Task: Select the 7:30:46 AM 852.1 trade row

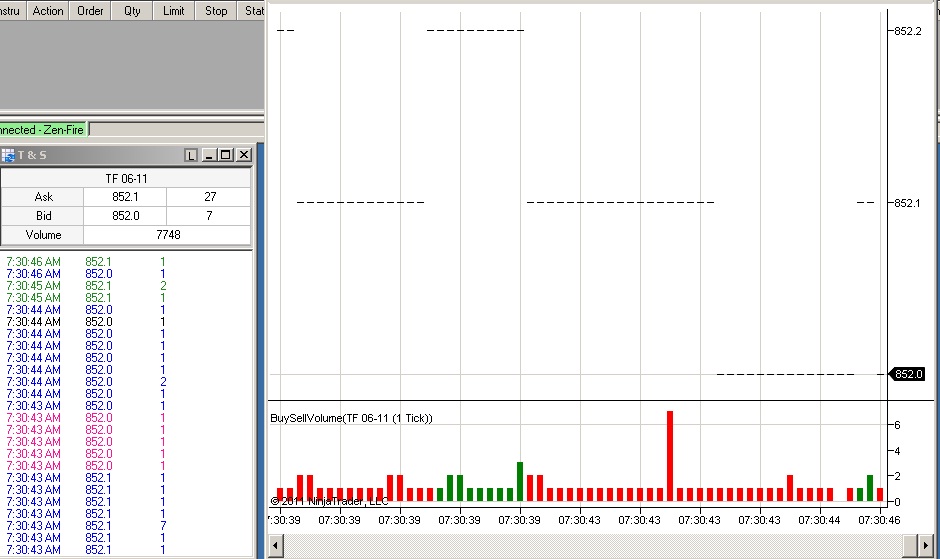Action: pos(126,262)
